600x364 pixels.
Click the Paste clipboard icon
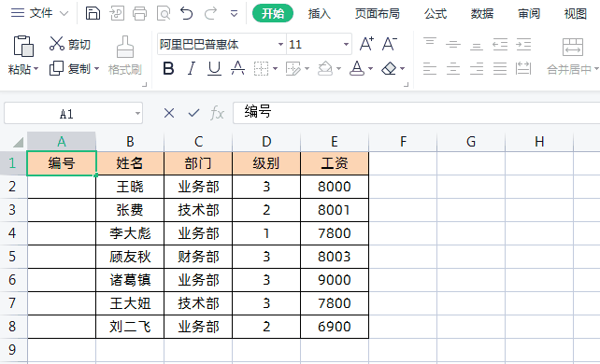[x=23, y=46]
